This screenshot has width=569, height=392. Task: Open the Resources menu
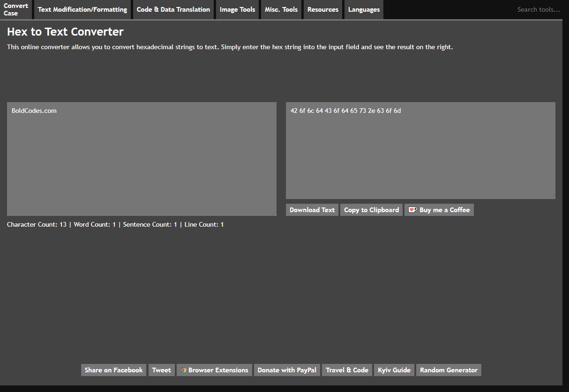click(323, 9)
